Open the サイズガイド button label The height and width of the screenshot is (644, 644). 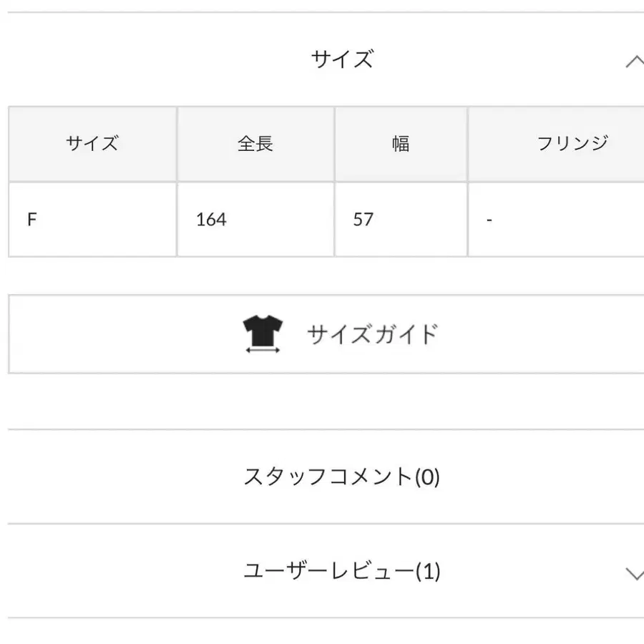coord(371,334)
